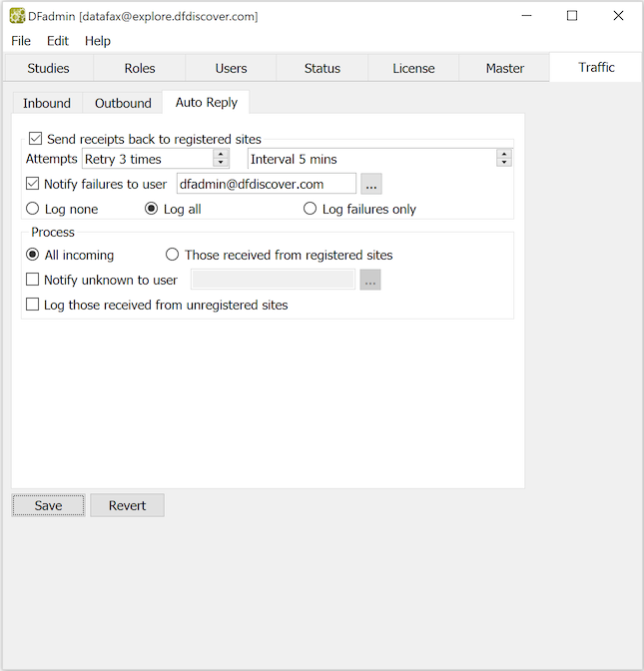This screenshot has height=671, width=644.
Task: Click the browse button next to dfadmin email
Action: [371, 185]
